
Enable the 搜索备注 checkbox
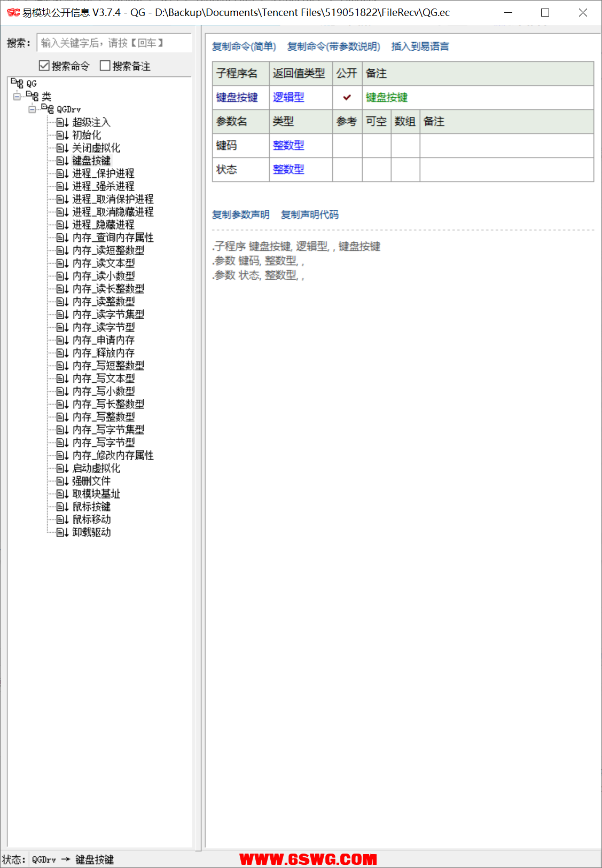105,66
